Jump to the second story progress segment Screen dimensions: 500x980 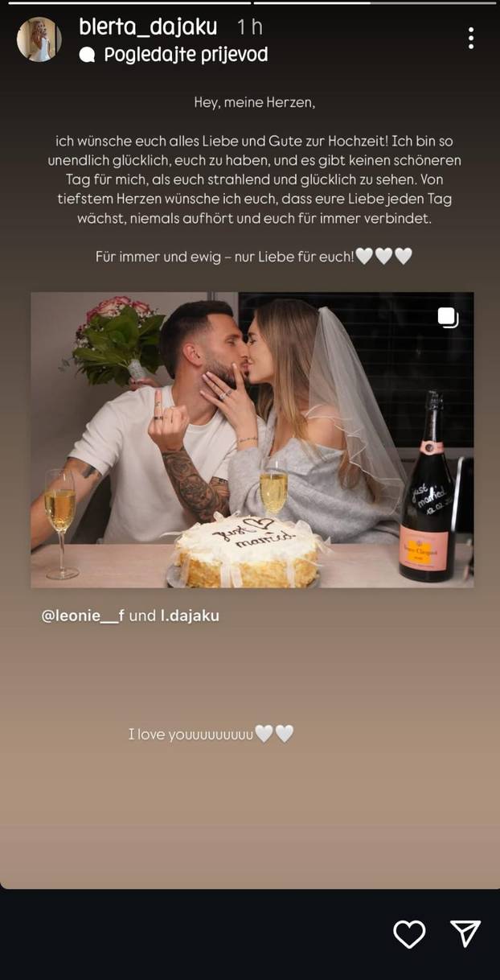pos(374,3)
